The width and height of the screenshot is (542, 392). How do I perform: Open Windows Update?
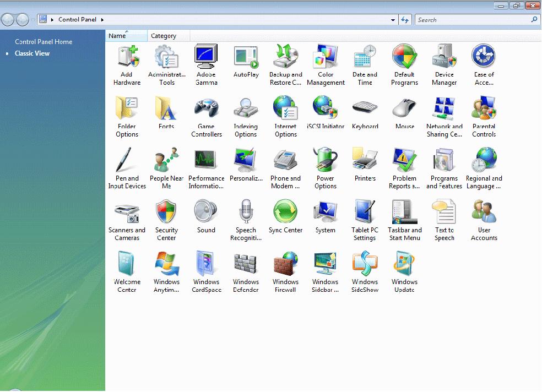pyautogui.click(x=404, y=272)
